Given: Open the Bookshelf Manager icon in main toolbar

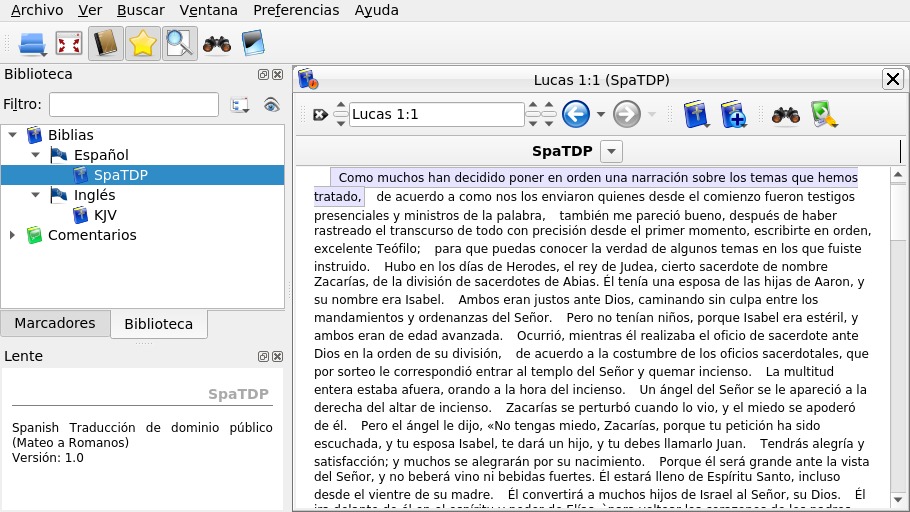Looking at the screenshot, I should pos(253,43).
